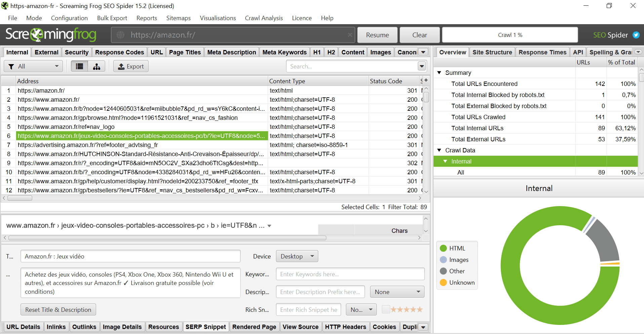Click the Address column header
The height and width of the screenshot is (334, 644).
(142, 81)
